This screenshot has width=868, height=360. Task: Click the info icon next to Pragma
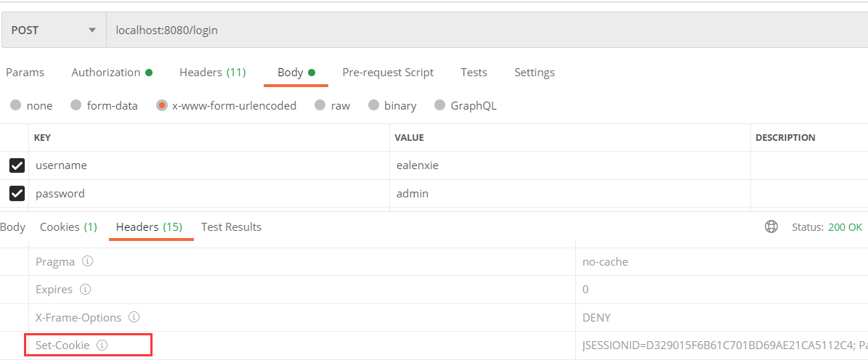click(x=87, y=261)
